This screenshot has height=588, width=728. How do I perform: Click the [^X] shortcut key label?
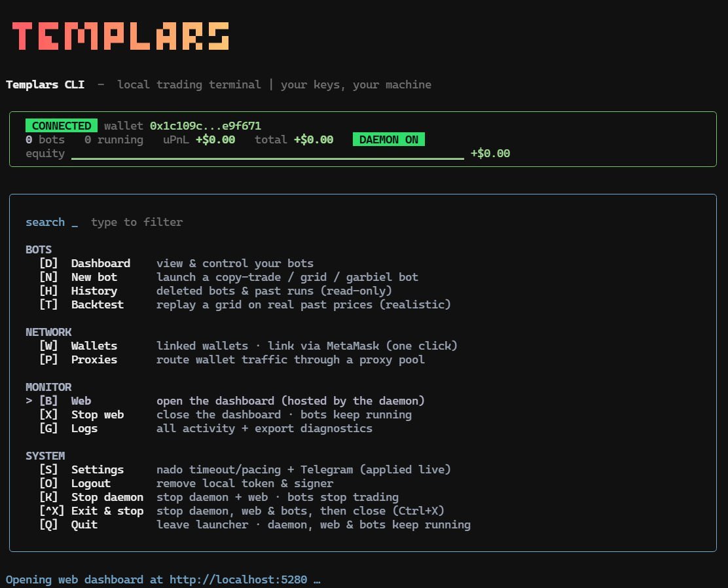click(52, 511)
